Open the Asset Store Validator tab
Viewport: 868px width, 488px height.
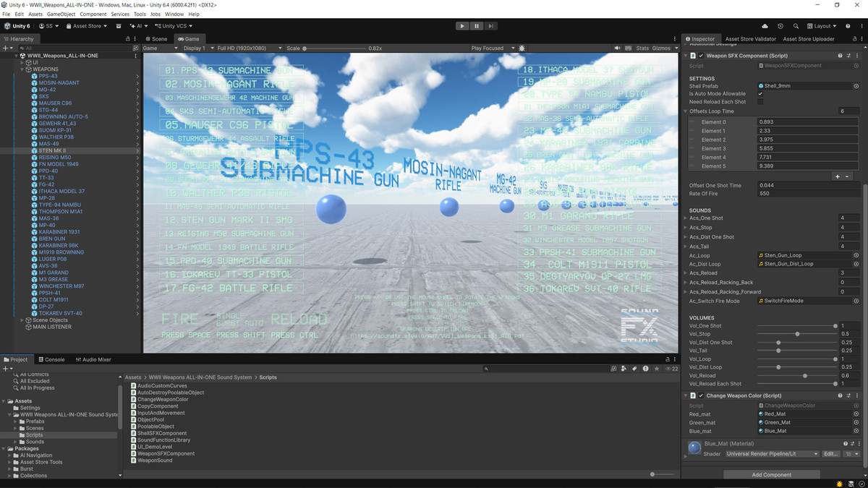[750, 39]
